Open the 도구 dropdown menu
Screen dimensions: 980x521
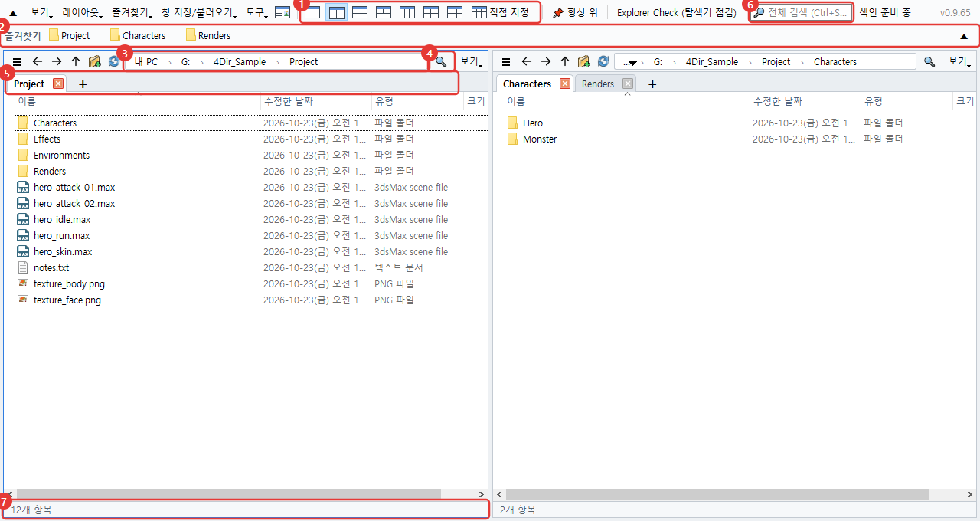click(257, 12)
